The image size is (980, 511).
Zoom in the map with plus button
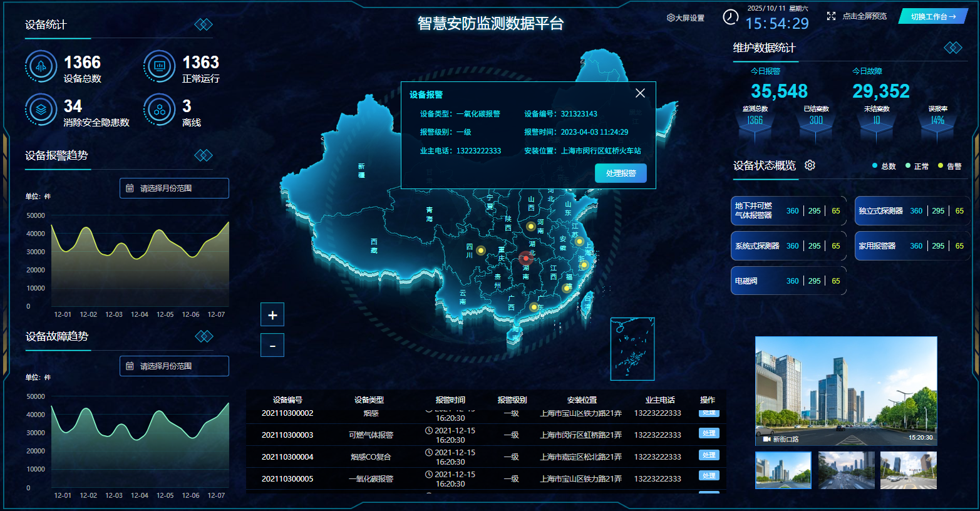point(272,314)
